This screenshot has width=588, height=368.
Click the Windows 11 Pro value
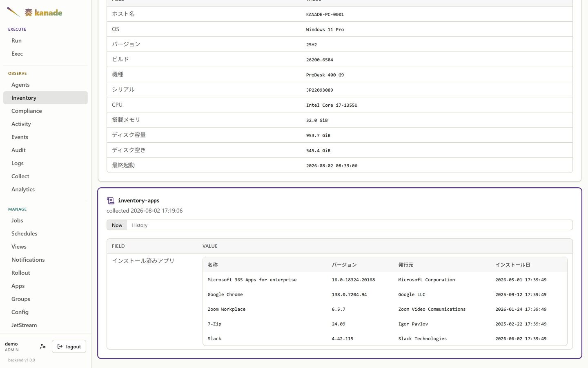325,29
